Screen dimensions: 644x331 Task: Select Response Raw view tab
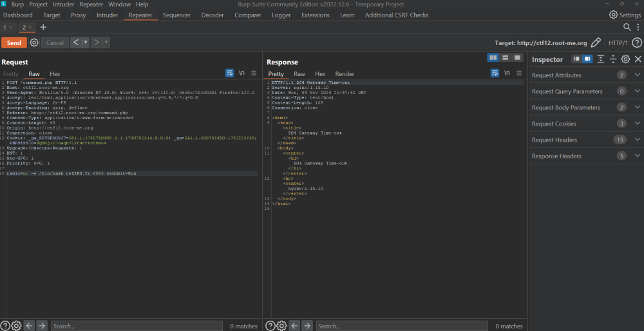[x=299, y=74]
